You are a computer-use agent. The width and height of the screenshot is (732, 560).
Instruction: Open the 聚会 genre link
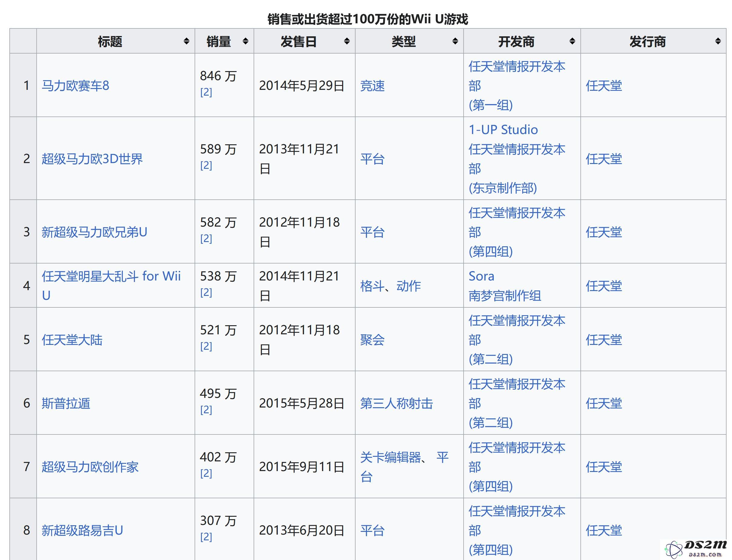click(x=372, y=340)
